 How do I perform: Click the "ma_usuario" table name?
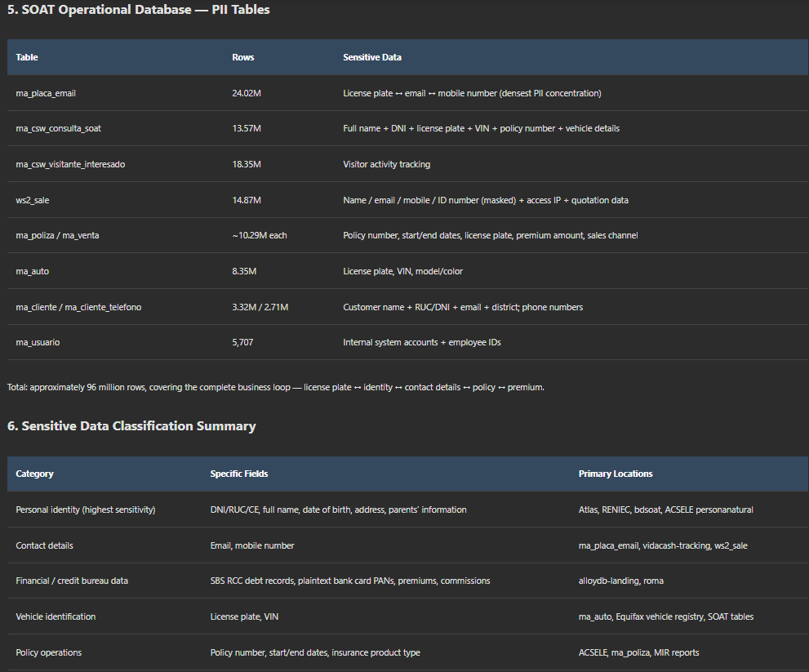click(x=38, y=342)
